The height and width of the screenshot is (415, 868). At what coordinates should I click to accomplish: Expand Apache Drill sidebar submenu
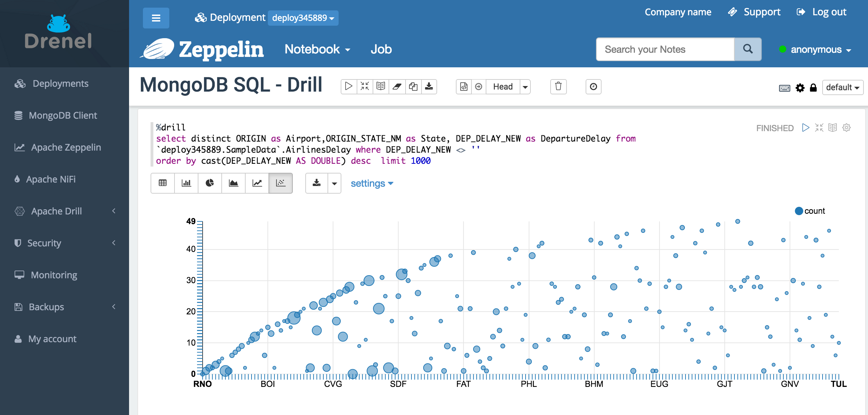click(x=65, y=211)
